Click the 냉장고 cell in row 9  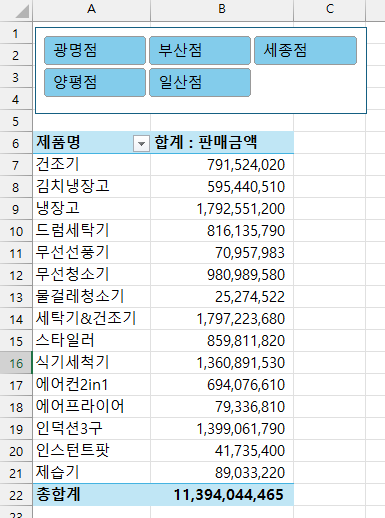point(92,209)
